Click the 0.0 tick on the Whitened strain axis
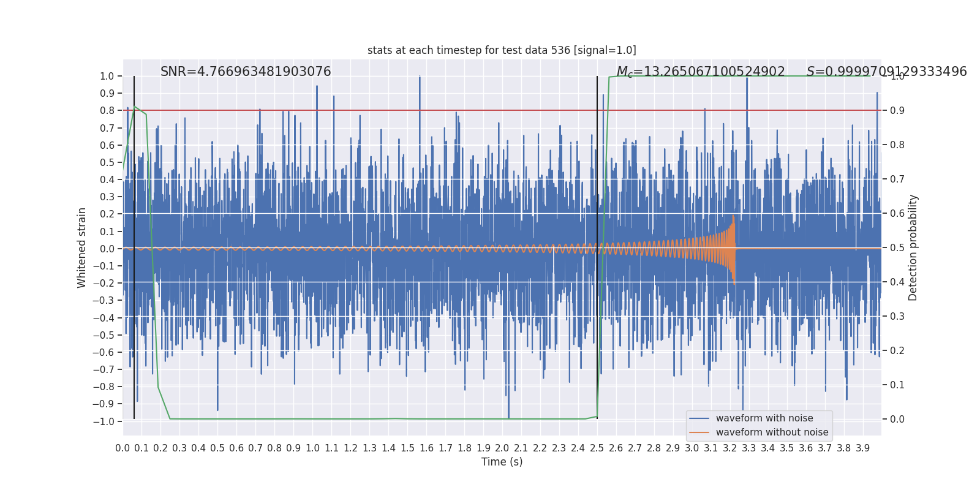The image size is (980, 490). tap(107, 249)
